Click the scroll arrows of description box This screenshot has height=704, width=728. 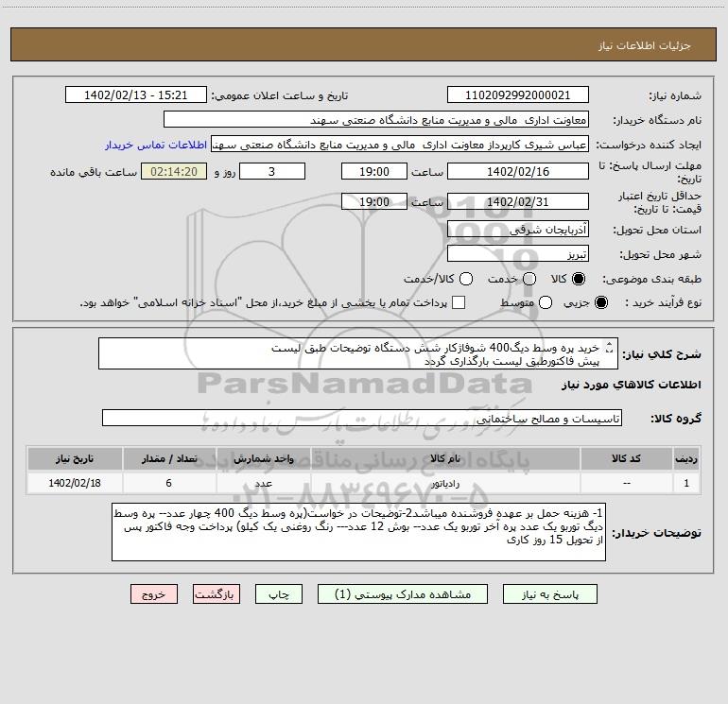(610, 348)
